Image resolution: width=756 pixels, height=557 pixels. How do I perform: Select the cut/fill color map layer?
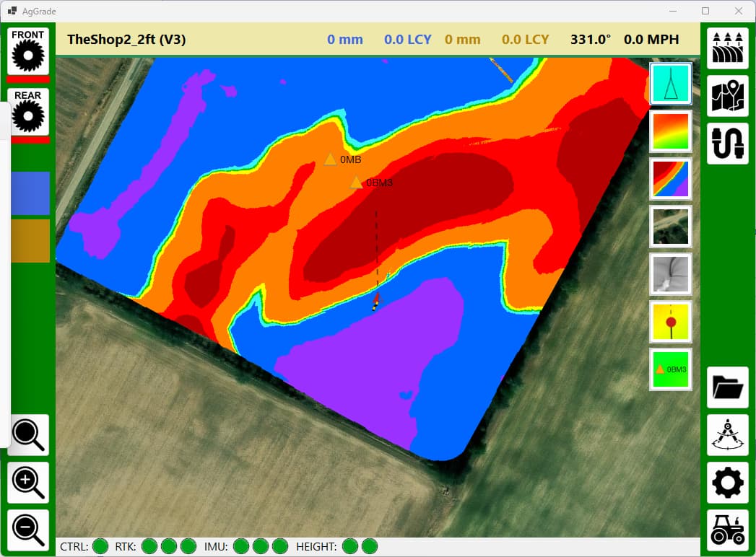pos(671,178)
